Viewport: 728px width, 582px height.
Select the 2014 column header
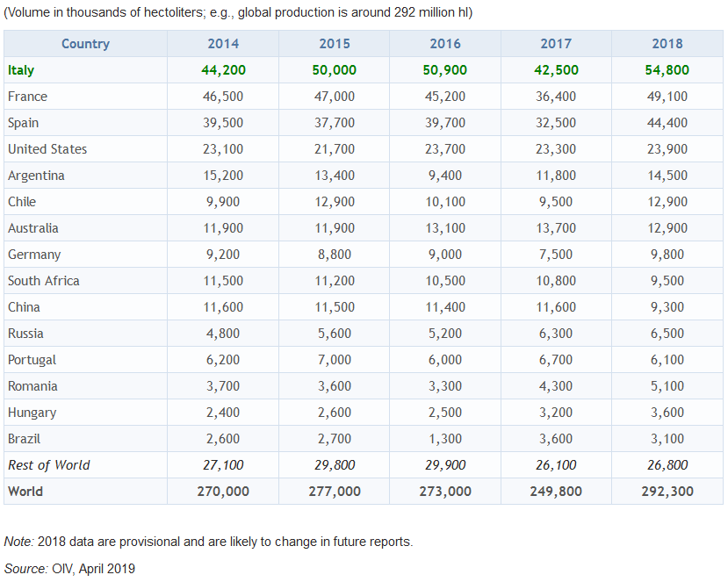pos(223,44)
